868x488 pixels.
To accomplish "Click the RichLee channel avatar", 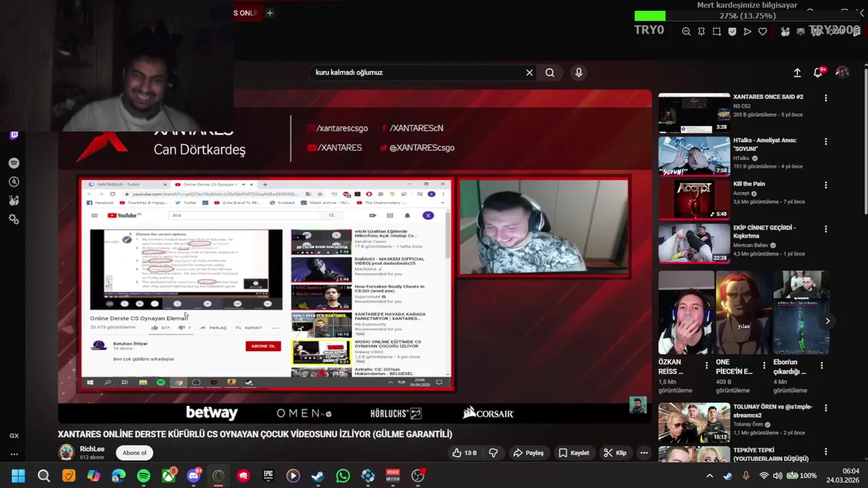I will coord(66,452).
